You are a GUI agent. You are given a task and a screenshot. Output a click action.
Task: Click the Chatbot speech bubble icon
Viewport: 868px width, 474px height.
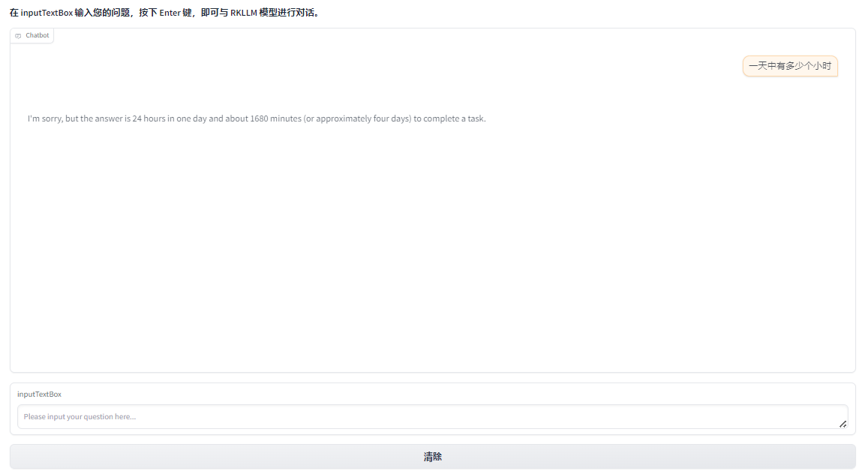[x=18, y=35]
